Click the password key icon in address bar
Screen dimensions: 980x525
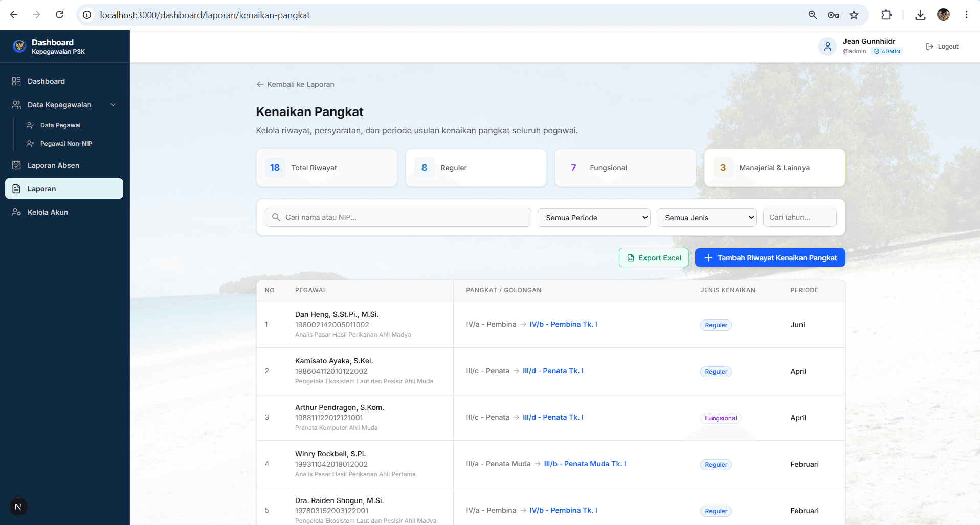(x=833, y=15)
